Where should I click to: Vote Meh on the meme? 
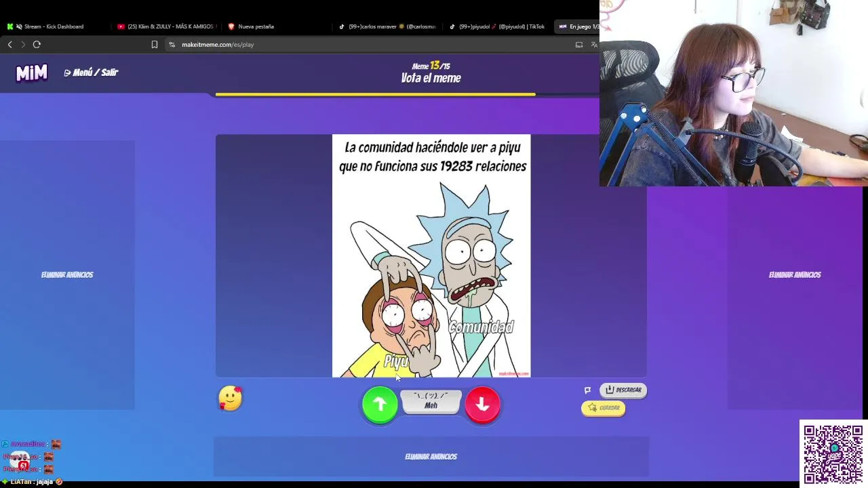pyautogui.click(x=431, y=402)
